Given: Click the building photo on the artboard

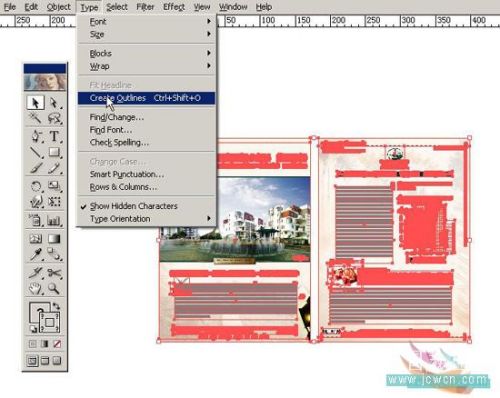Looking at the screenshot, I should pyautogui.click(x=235, y=220).
